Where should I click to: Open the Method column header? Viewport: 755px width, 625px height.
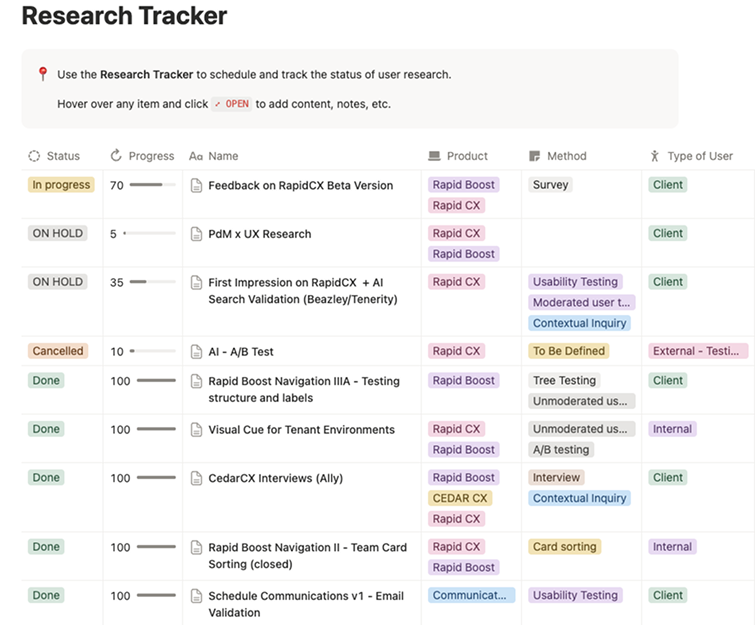(x=558, y=156)
